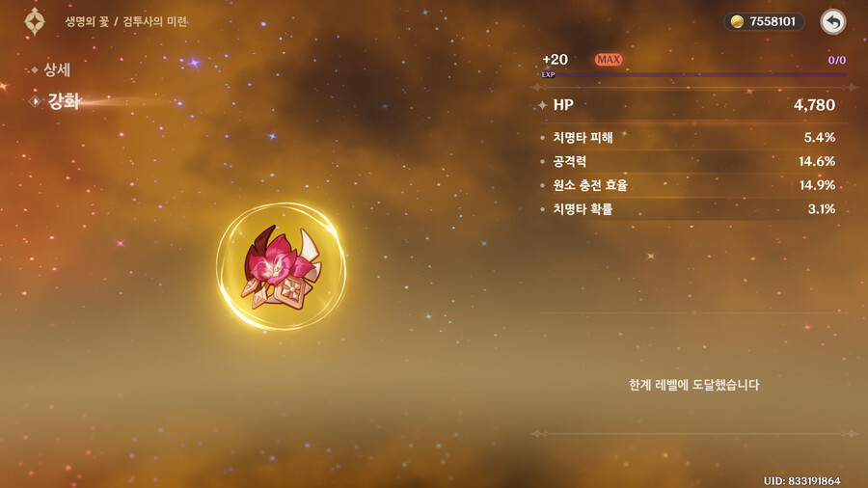
Task: Select the 치명타 피해 5.4% substat row
Action: (x=689, y=137)
